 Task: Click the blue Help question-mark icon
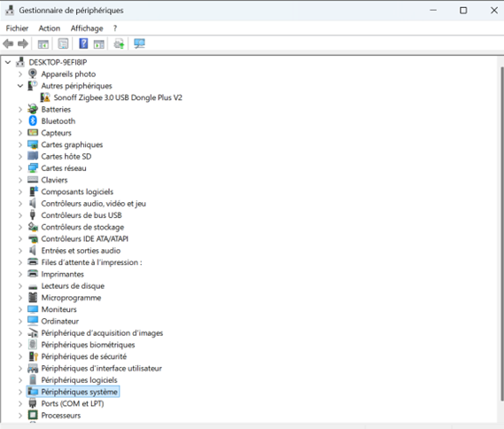click(83, 43)
